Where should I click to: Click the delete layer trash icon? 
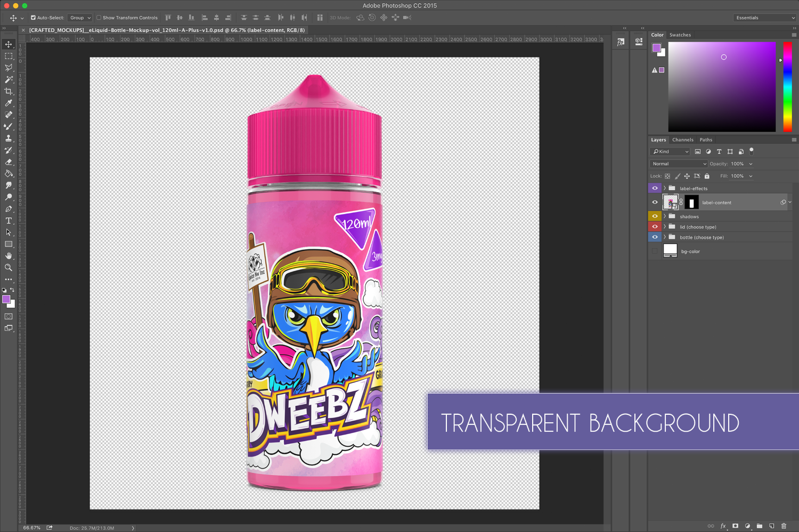pos(784,526)
